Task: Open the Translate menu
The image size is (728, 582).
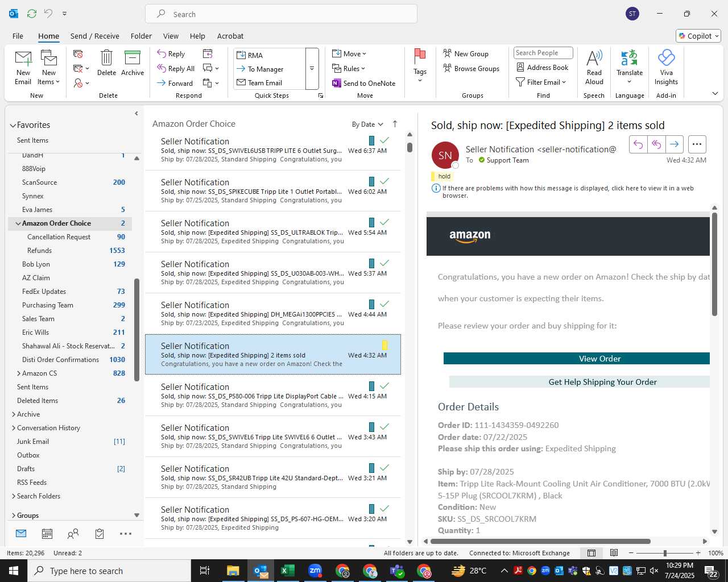Action: [x=630, y=67]
